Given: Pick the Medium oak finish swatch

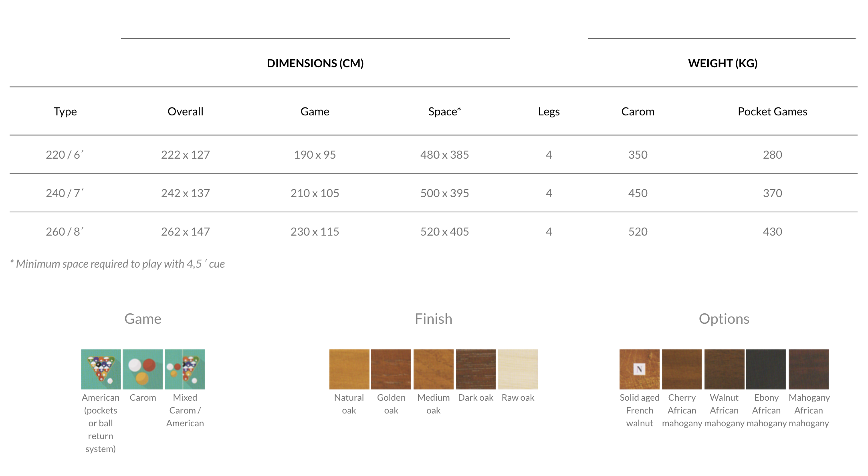Looking at the screenshot, I should coord(434,369).
